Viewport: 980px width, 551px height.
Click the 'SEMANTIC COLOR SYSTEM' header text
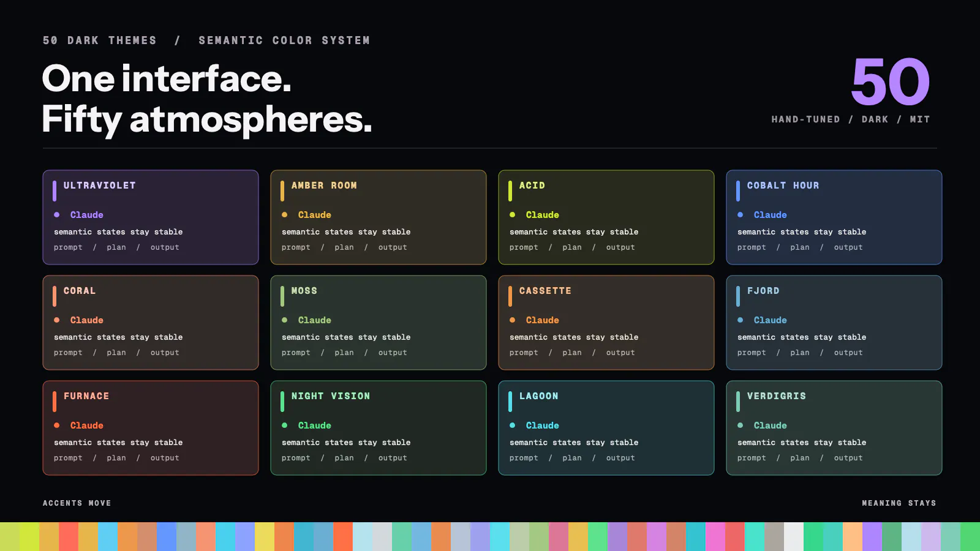point(284,40)
